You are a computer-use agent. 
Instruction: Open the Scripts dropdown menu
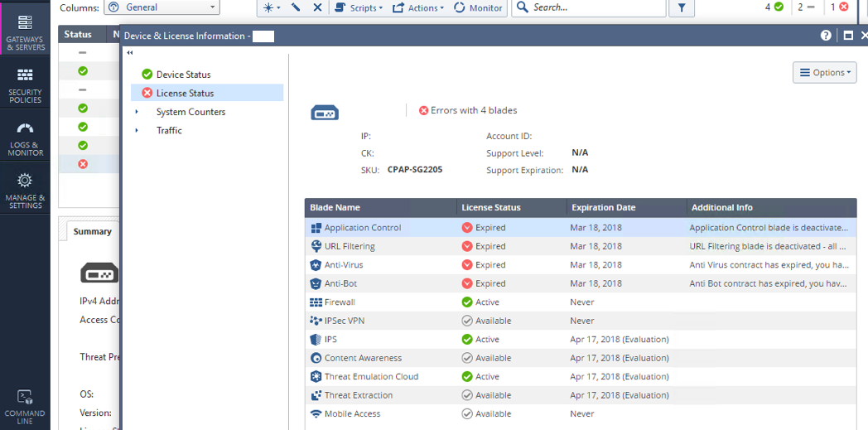pyautogui.click(x=359, y=7)
